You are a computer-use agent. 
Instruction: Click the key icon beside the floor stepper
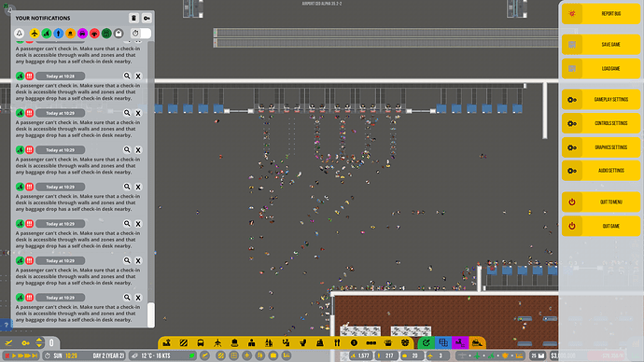(25, 342)
